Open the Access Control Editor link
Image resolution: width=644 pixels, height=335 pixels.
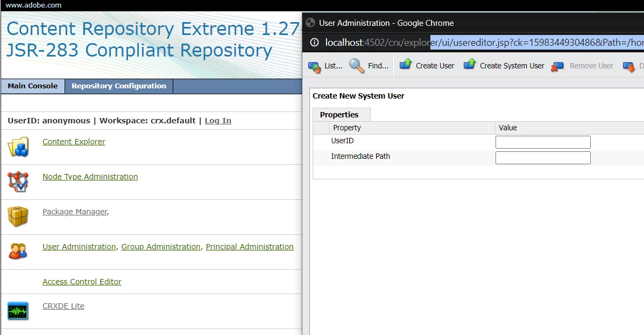82,282
